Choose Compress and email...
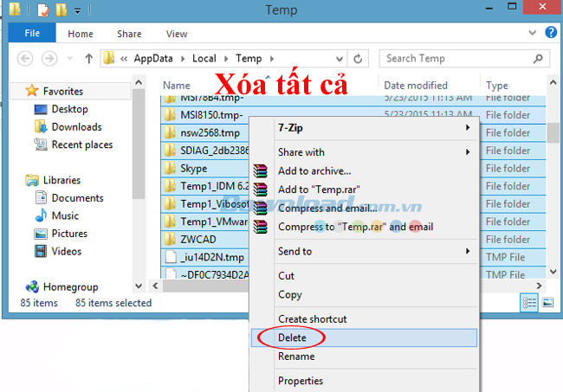563x392 pixels. 327,209
